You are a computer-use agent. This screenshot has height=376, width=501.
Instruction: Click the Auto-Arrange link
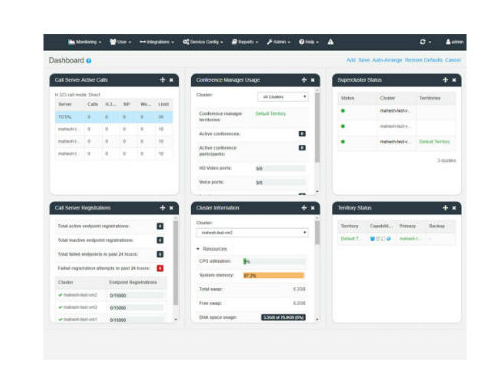387,60
